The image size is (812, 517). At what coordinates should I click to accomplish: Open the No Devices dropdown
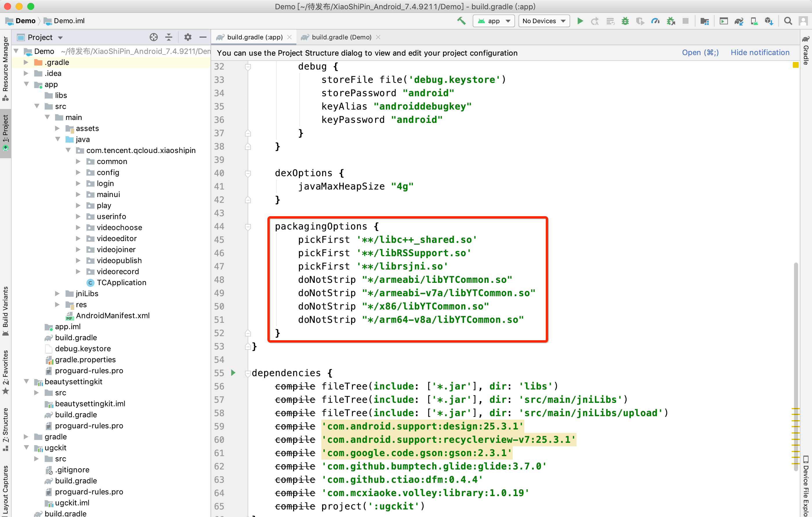point(543,21)
